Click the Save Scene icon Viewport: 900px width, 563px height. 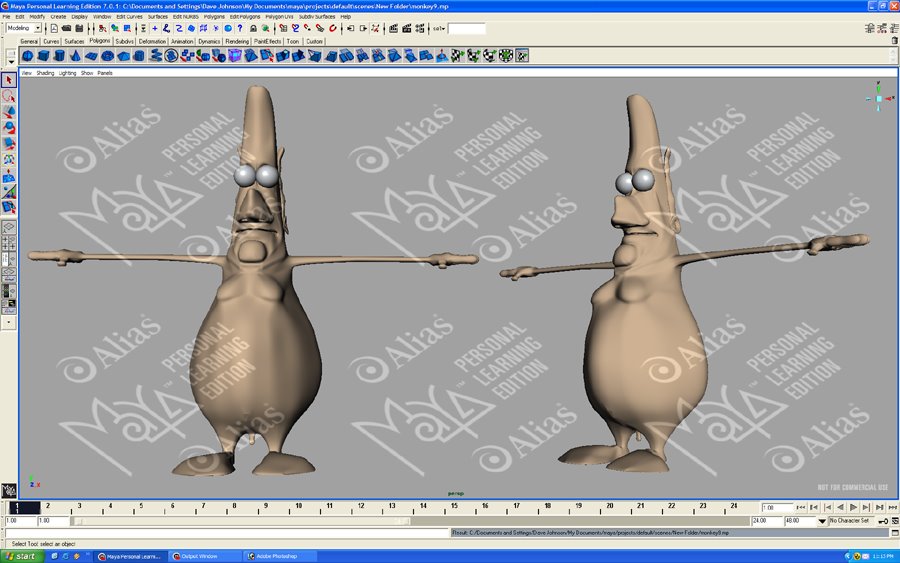tap(79, 28)
